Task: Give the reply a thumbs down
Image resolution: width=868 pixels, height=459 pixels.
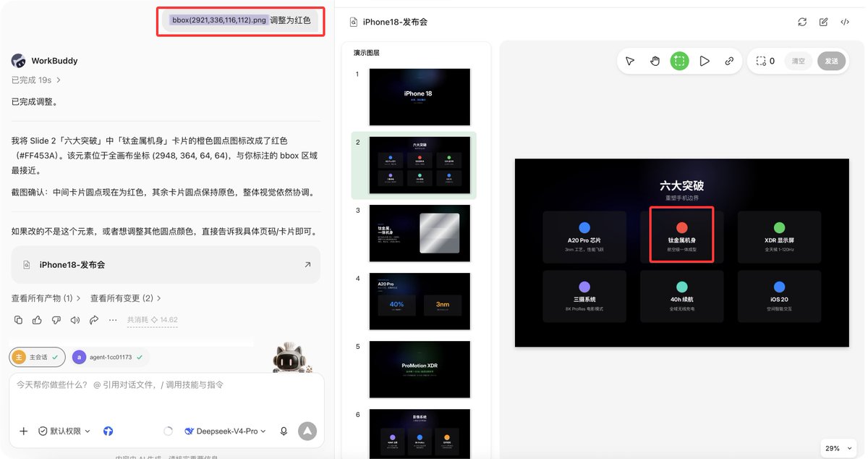Action: point(56,320)
